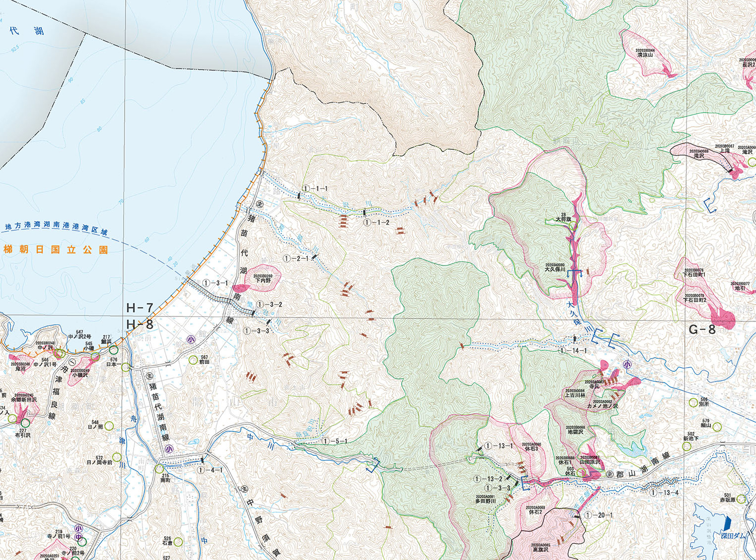The height and width of the screenshot is (560, 756).
Task: Click the green circle at 215 南町
Action: pos(159,469)
